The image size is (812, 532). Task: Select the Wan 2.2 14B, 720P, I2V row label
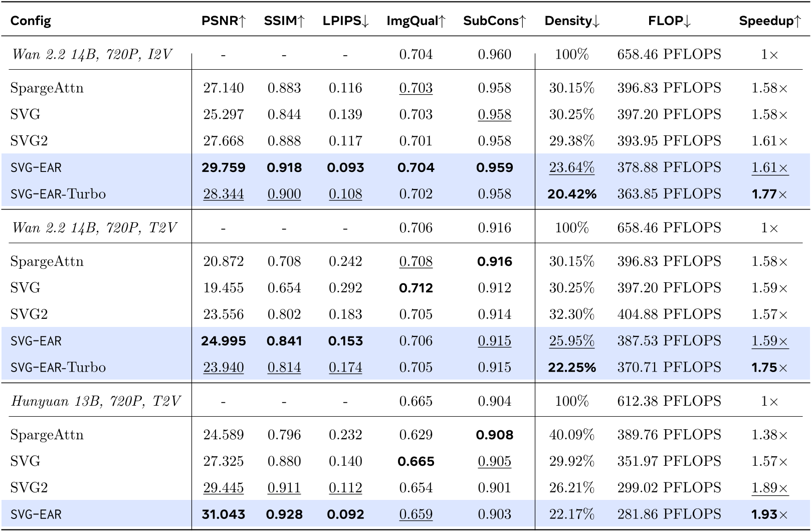[x=92, y=54]
